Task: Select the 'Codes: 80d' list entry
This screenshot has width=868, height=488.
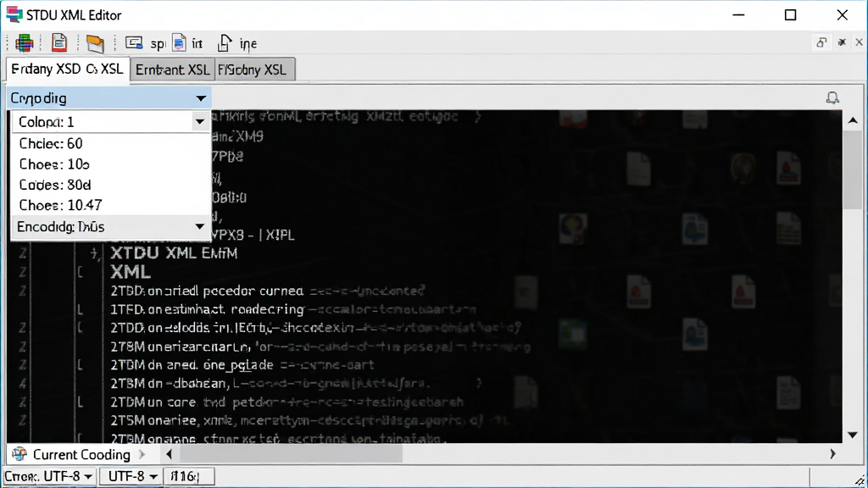Action: point(111,185)
